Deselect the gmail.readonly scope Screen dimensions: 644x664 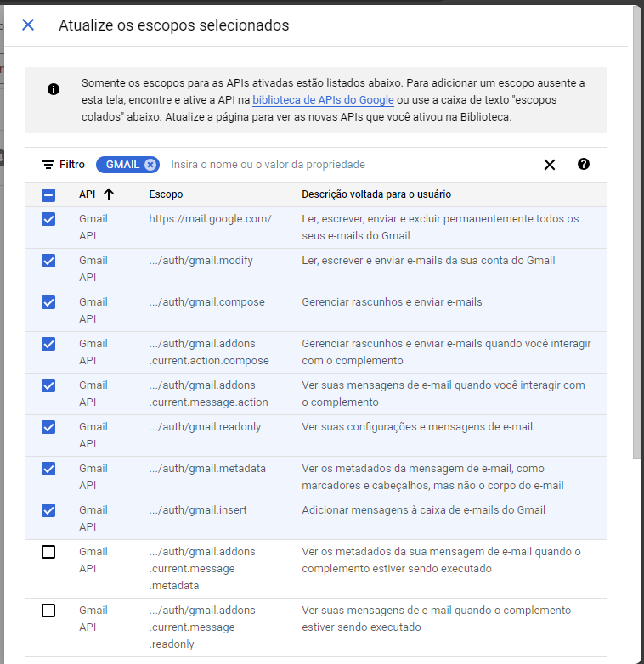(48, 427)
